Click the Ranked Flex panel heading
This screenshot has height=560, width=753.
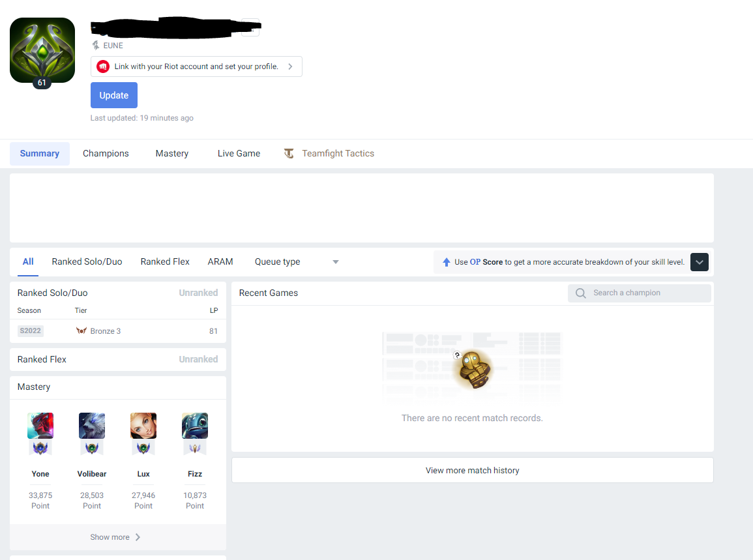coord(42,359)
